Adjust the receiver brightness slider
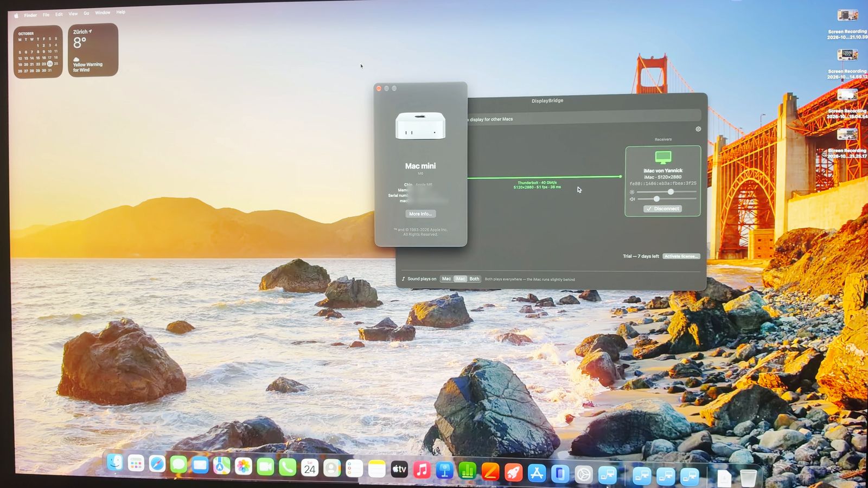868x488 pixels. pos(667,192)
